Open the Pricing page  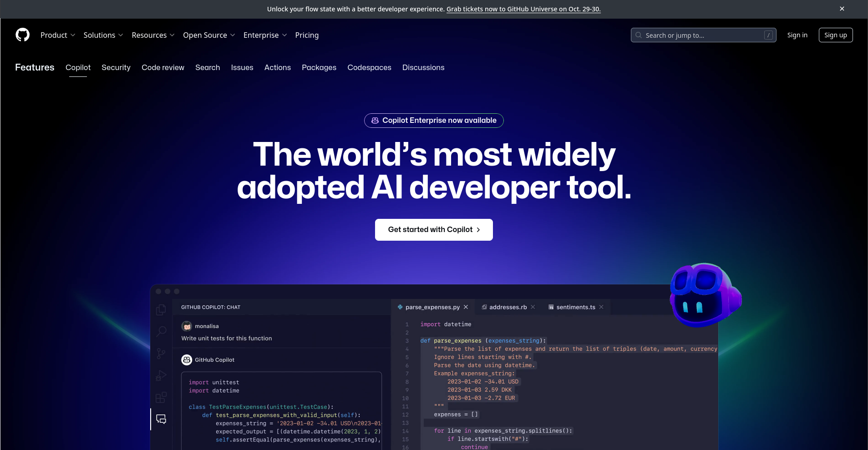click(x=307, y=35)
